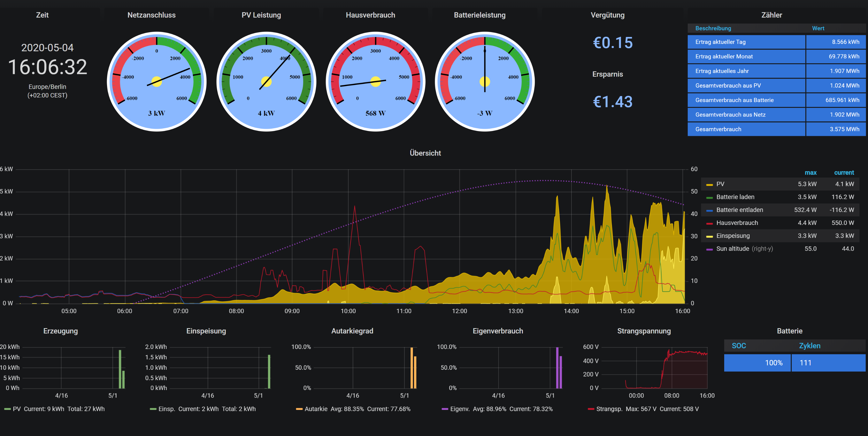Toggle Batterie laden series in legend
Screen dimensions: 868x436
pos(735,197)
